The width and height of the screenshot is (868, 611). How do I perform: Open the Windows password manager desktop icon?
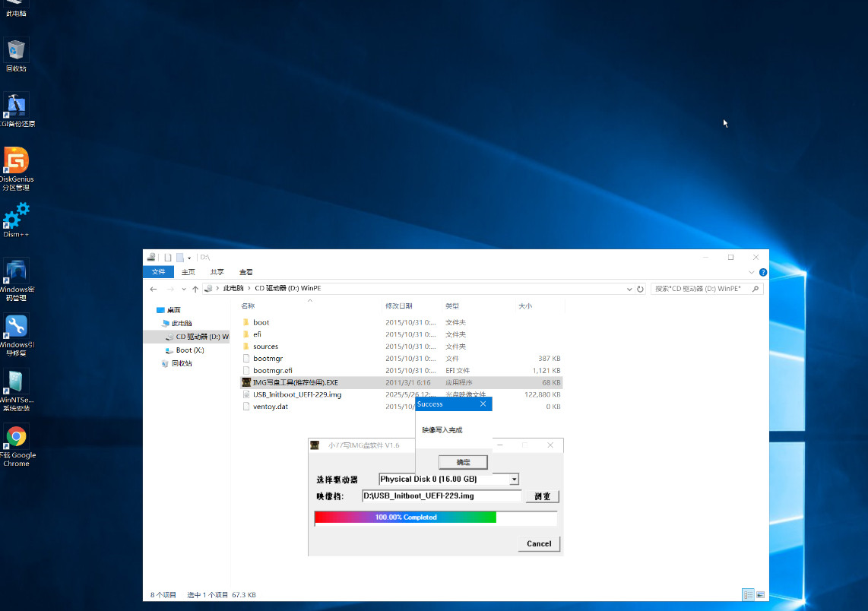click(17, 280)
